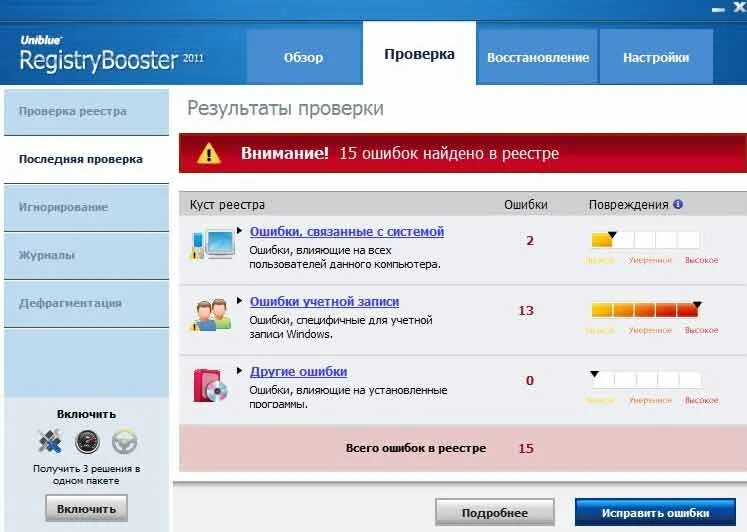Click the Исправить ошибки button

655,512
